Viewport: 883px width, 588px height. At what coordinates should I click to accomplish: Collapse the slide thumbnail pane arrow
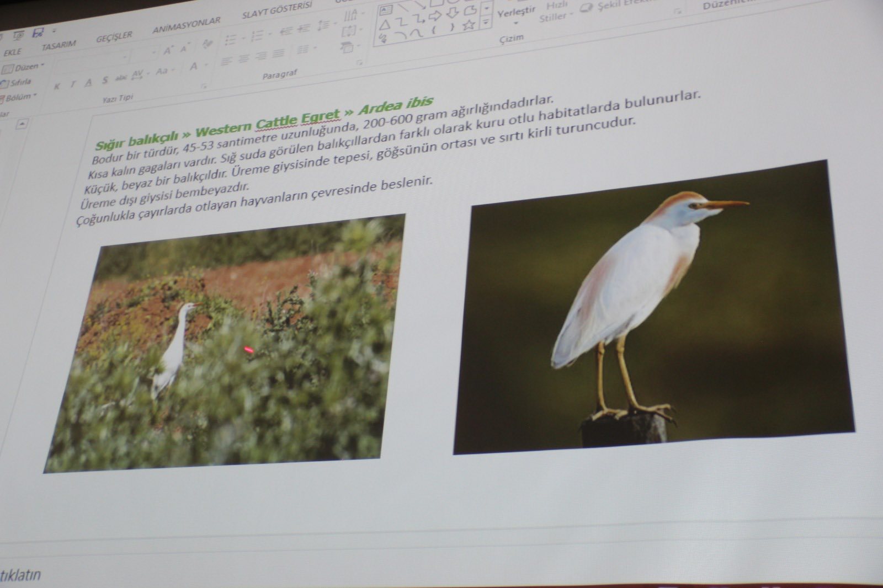tap(21, 124)
